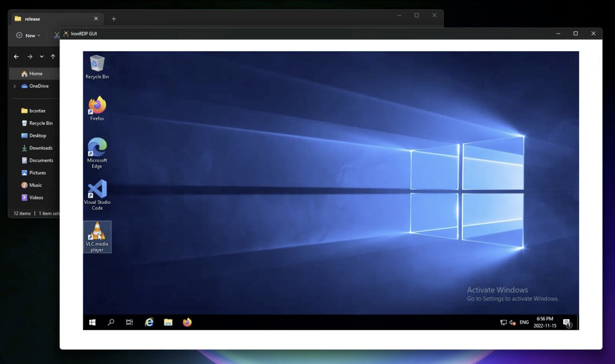Click the Go to Settings activation link
This screenshot has height=364, width=615.
coord(512,298)
